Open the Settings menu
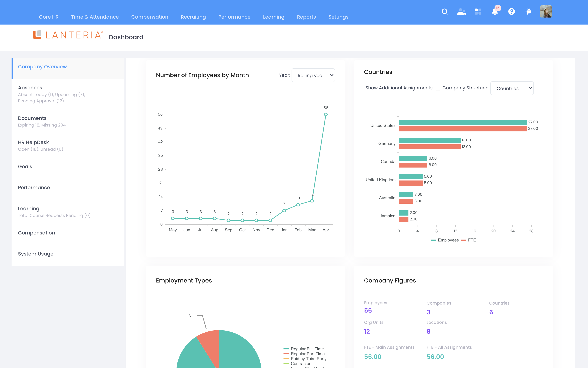Screen dimensions: 588x368 coord(338,17)
